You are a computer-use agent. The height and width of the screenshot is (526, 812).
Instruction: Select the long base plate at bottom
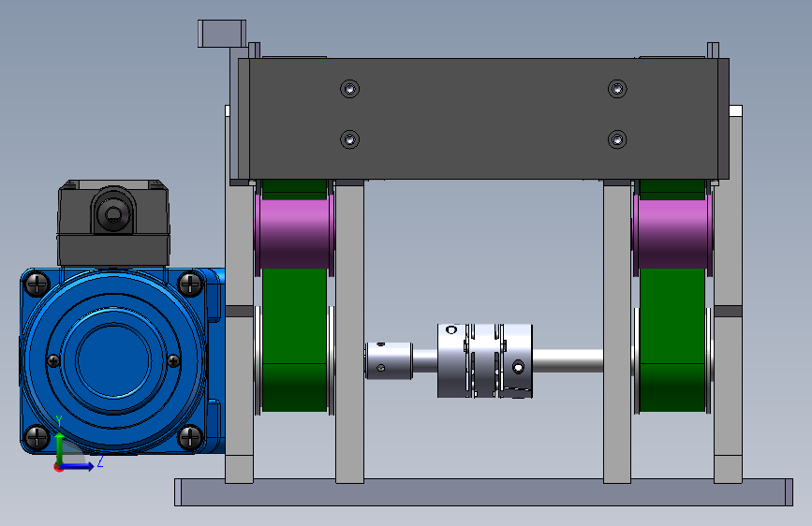[483, 491]
